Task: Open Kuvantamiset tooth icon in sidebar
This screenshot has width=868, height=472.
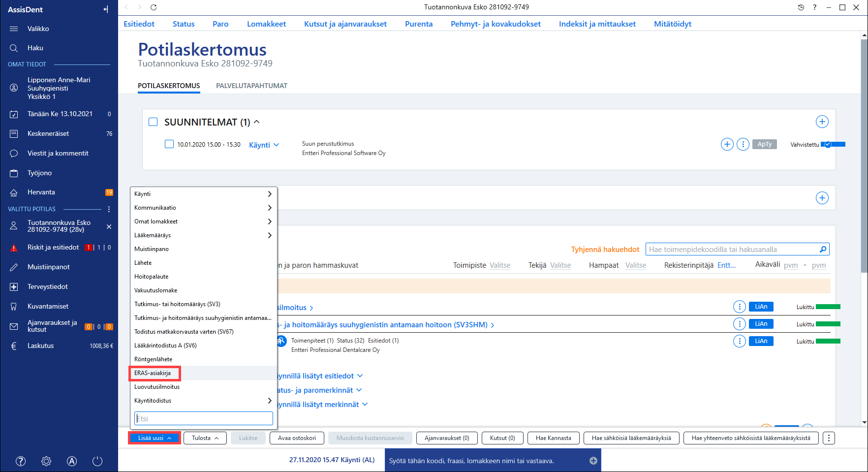Action: coord(14,306)
